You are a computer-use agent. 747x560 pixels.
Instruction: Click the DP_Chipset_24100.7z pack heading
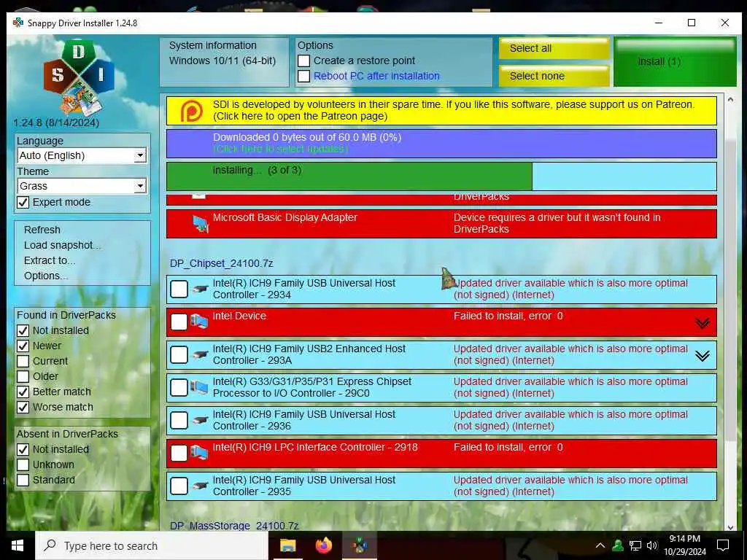(x=222, y=263)
